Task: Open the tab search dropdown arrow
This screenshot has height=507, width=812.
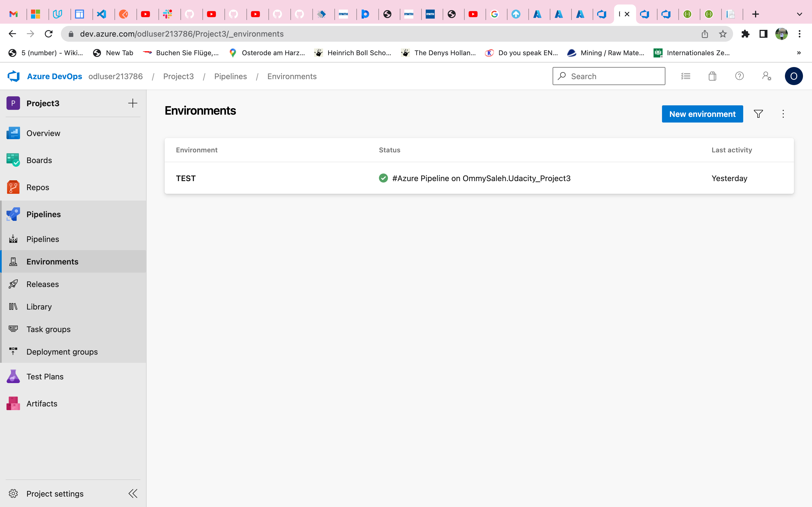Action: pyautogui.click(x=799, y=14)
